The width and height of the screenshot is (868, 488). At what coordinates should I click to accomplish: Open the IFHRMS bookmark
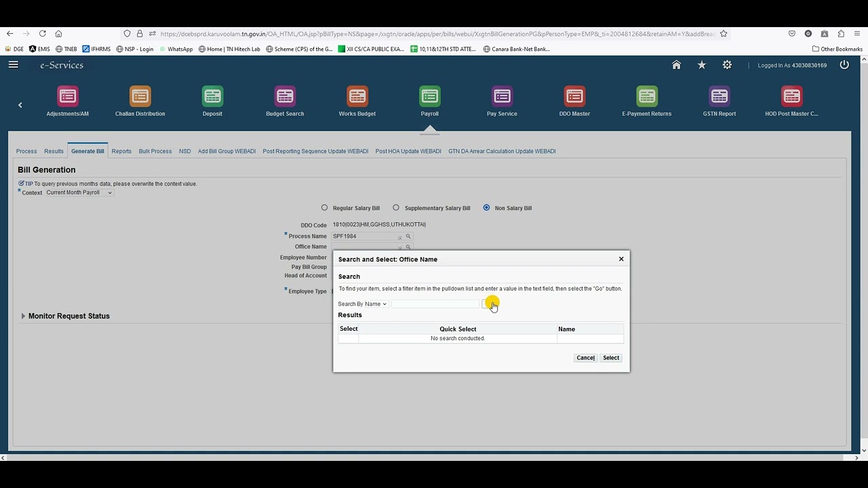pos(96,49)
